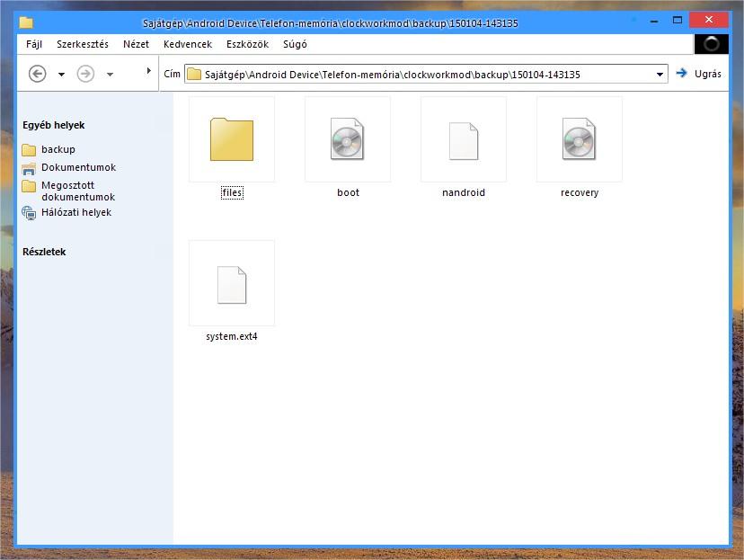Select the recovery disc image icon
Viewport: 744px width, 560px height.
pos(579,139)
